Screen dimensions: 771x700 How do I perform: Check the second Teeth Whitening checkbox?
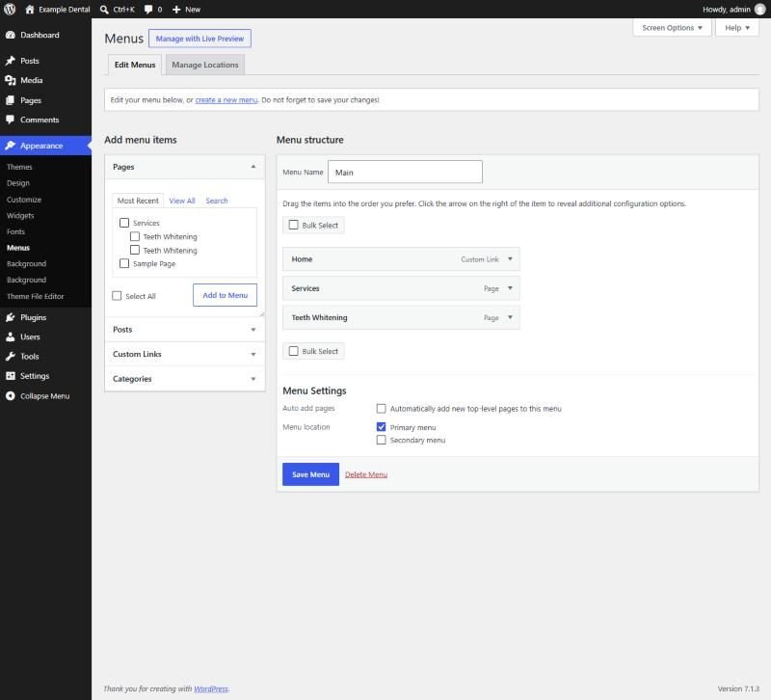tap(135, 250)
